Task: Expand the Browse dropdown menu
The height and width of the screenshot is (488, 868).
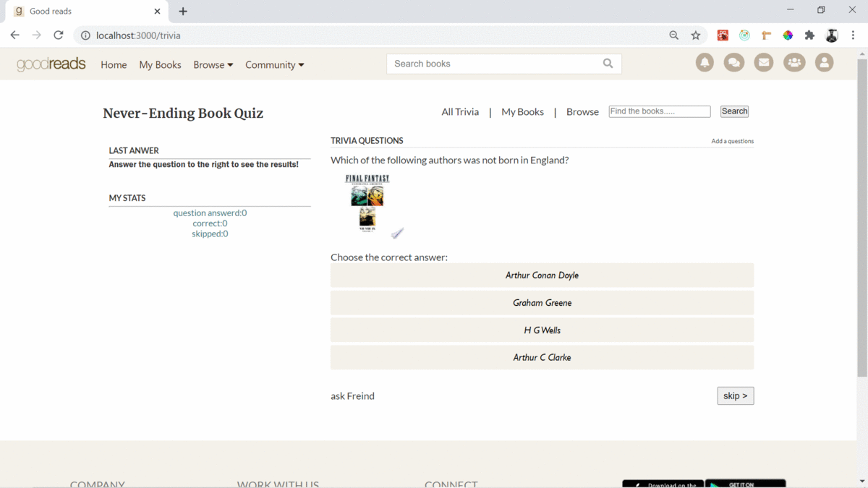Action: tap(213, 64)
